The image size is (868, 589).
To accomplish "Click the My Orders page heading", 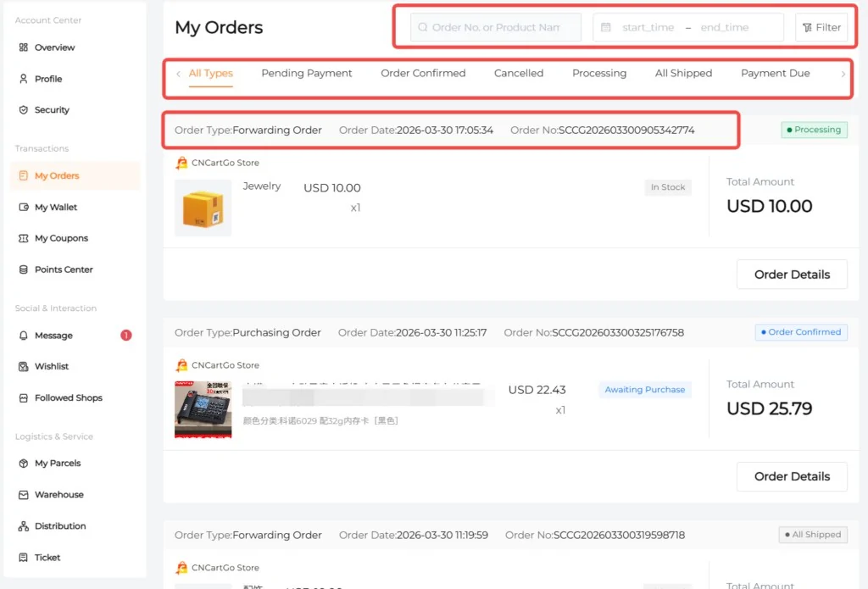I will pos(219,27).
